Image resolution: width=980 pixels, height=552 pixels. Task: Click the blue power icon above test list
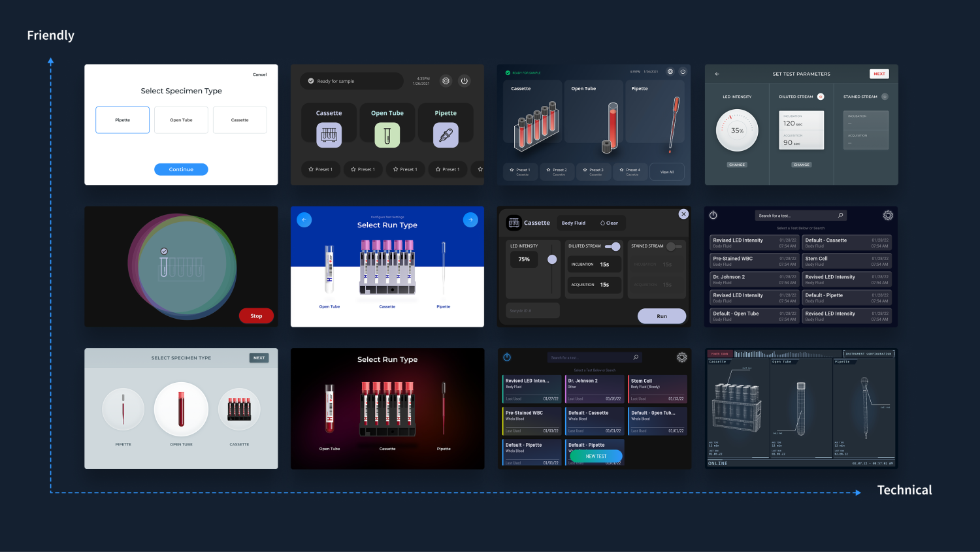pos(507,357)
